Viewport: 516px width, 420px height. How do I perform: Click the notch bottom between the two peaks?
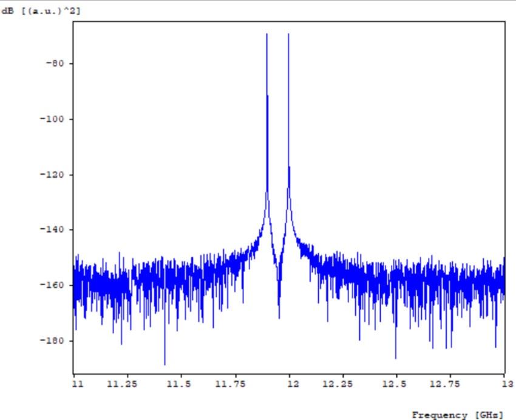click(279, 317)
